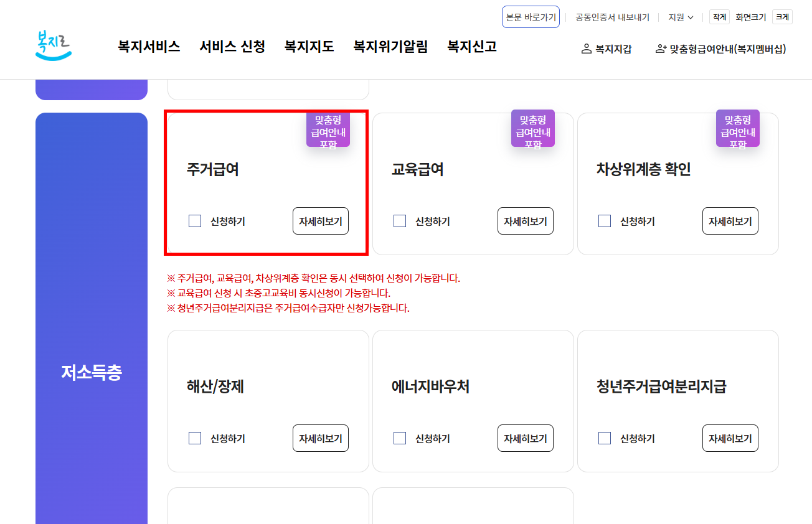Check 신청하기 for 해산/장제

point(195,438)
